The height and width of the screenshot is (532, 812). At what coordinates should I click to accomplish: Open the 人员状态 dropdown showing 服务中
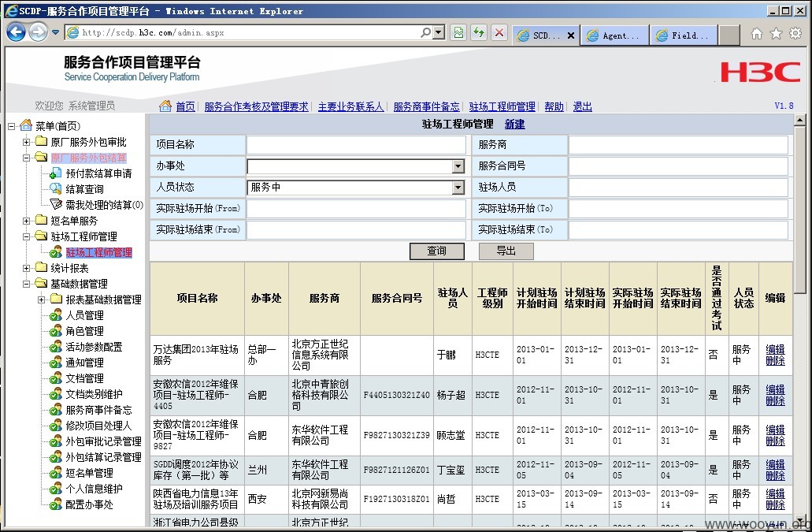click(x=458, y=188)
